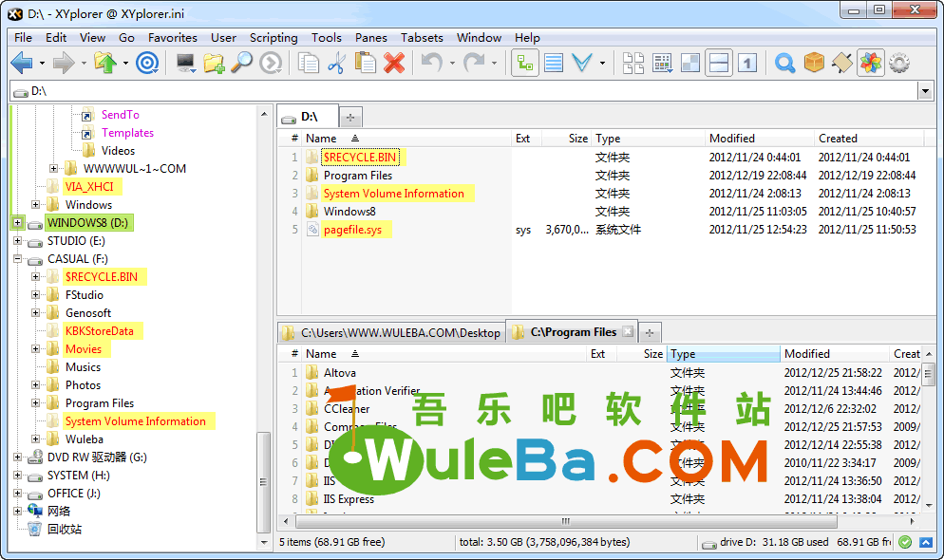This screenshot has width=944, height=560.
Task: Add a new tab in the upper pane
Action: point(349,118)
